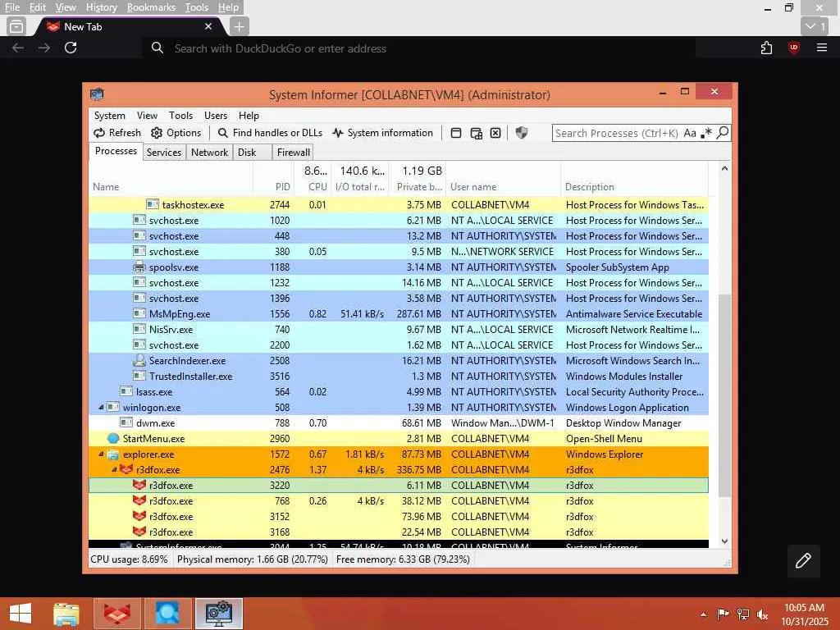Click the scroll up arrow in process list

click(724, 168)
